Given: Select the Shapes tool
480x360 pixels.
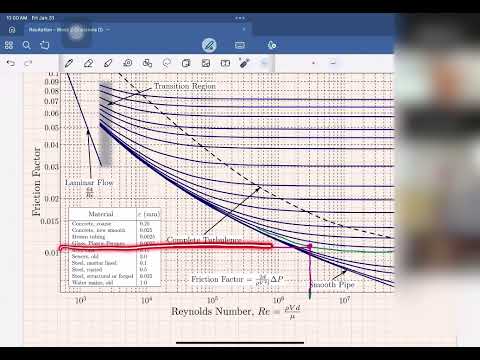Looking at the screenshot, I should [x=147, y=63].
